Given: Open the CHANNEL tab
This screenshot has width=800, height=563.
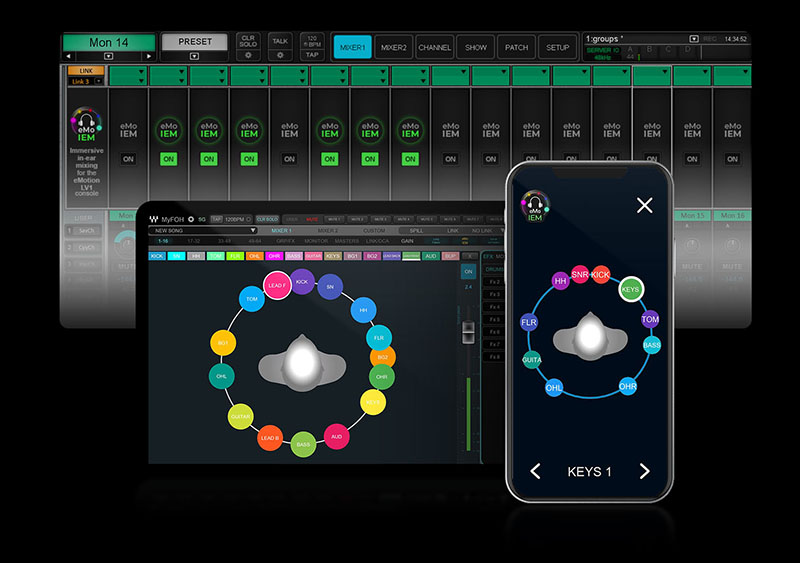Looking at the screenshot, I should pos(435,47).
